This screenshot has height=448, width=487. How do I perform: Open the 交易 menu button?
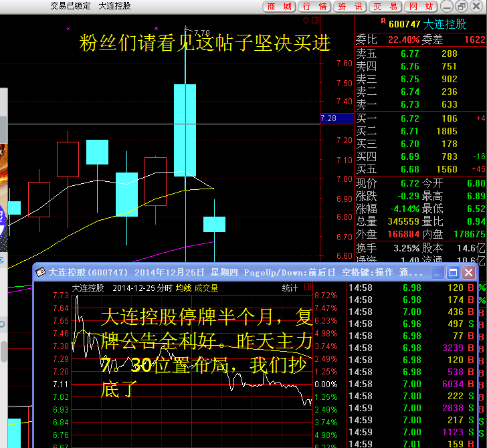click(386, 6)
